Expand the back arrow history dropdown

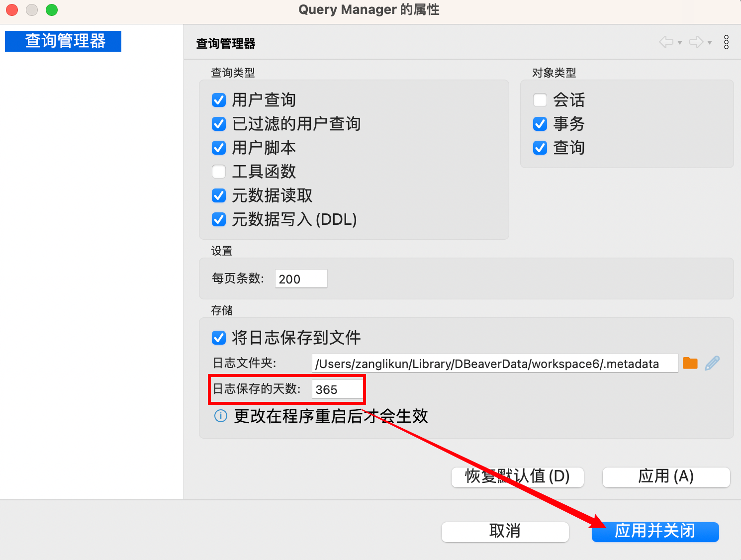click(680, 43)
